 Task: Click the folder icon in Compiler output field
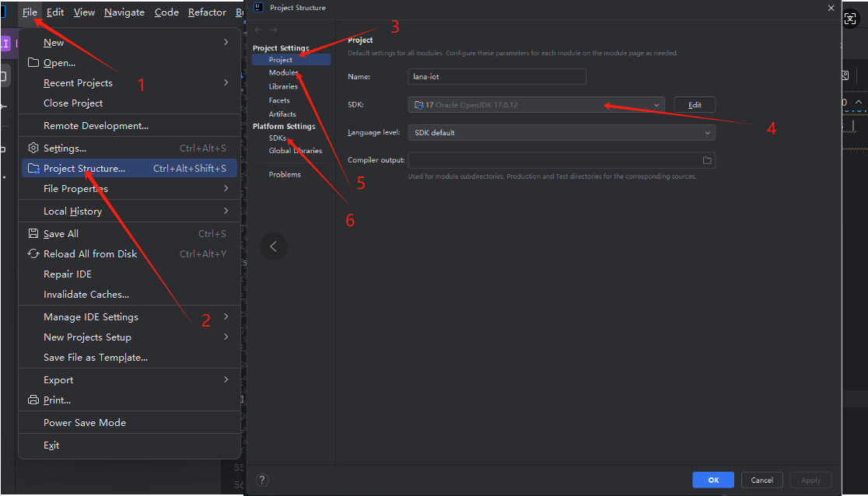707,160
